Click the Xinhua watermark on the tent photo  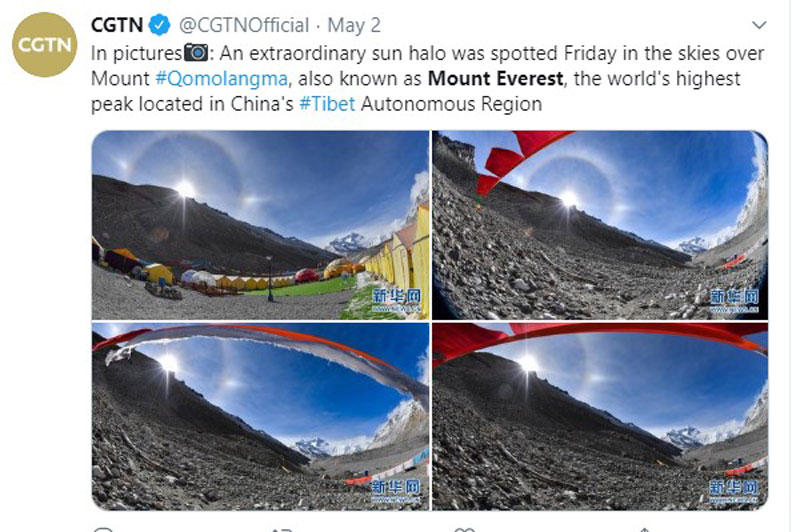tap(396, 300)
